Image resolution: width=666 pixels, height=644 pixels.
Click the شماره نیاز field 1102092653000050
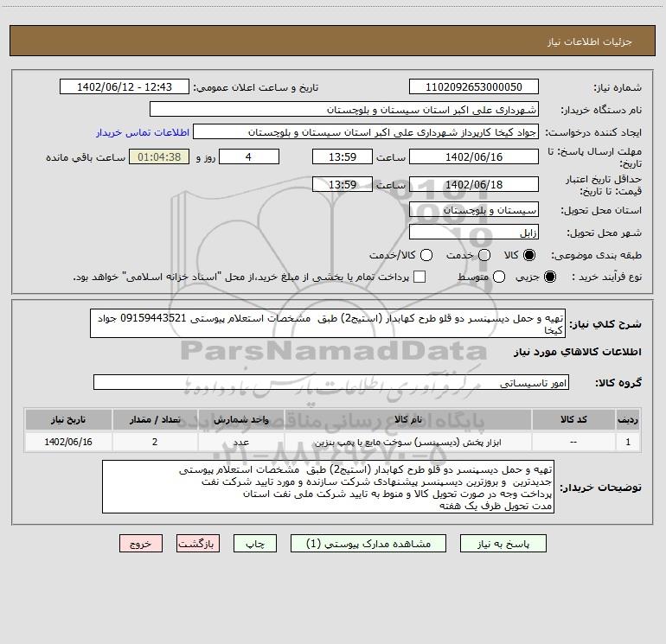coord(474,87)
